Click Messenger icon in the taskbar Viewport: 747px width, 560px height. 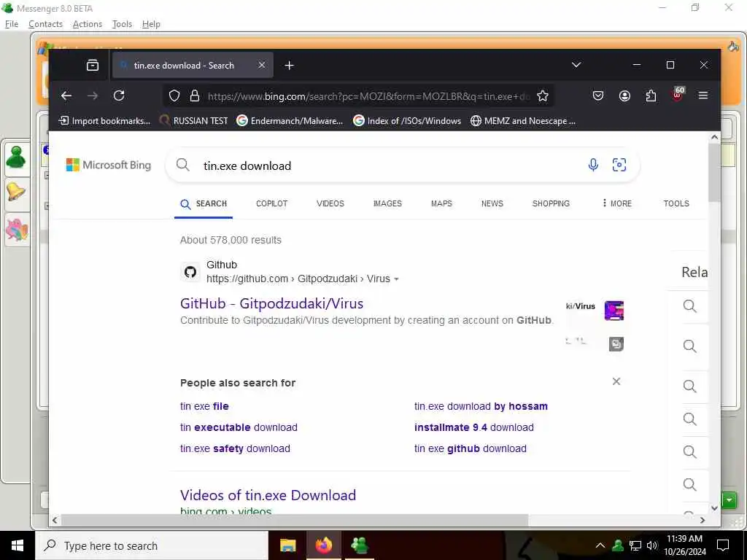point(359,545)
